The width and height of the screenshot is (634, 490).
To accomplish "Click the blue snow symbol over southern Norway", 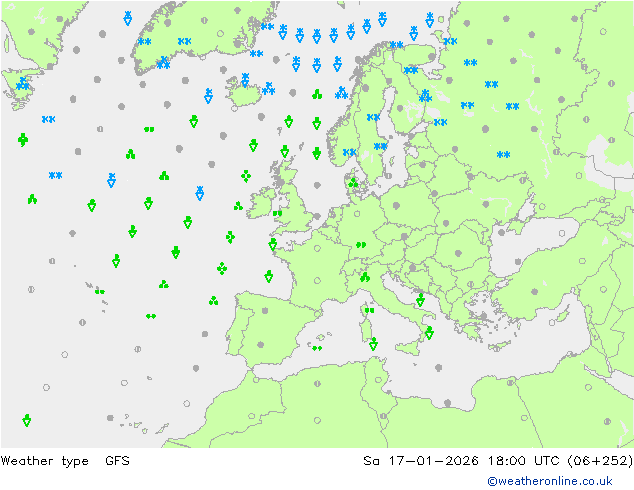I will click(x=349, y=152).
